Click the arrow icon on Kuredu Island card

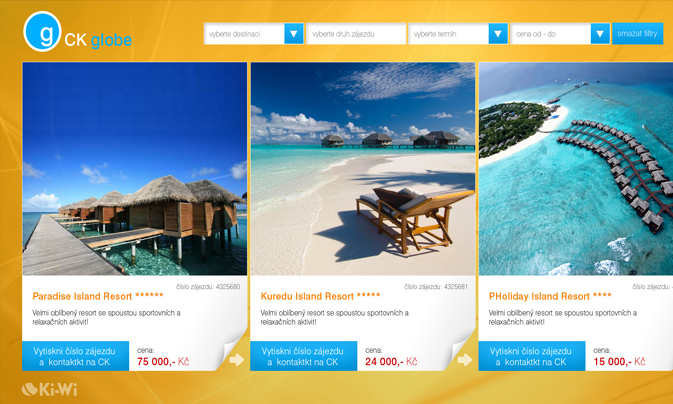pyautogui.click(x=464, y=359)
